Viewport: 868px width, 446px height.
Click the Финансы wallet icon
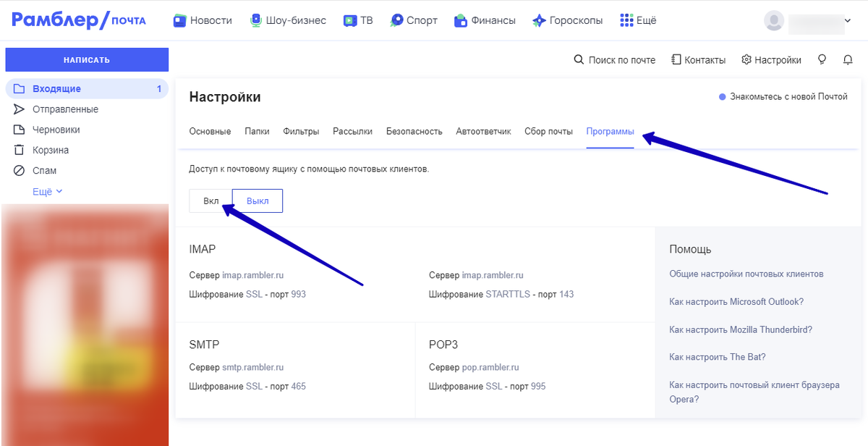[460, 20]
